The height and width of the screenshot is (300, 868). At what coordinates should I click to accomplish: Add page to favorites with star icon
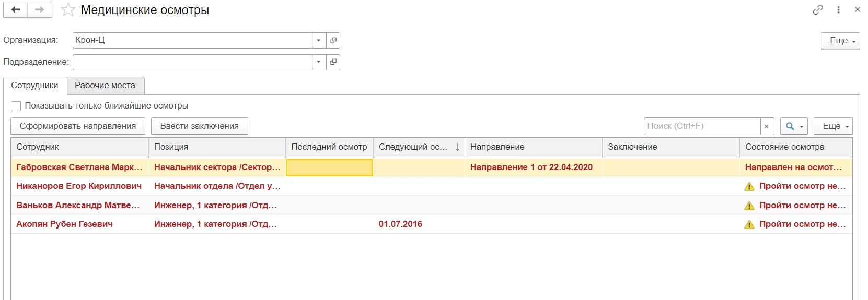point(68,10)
